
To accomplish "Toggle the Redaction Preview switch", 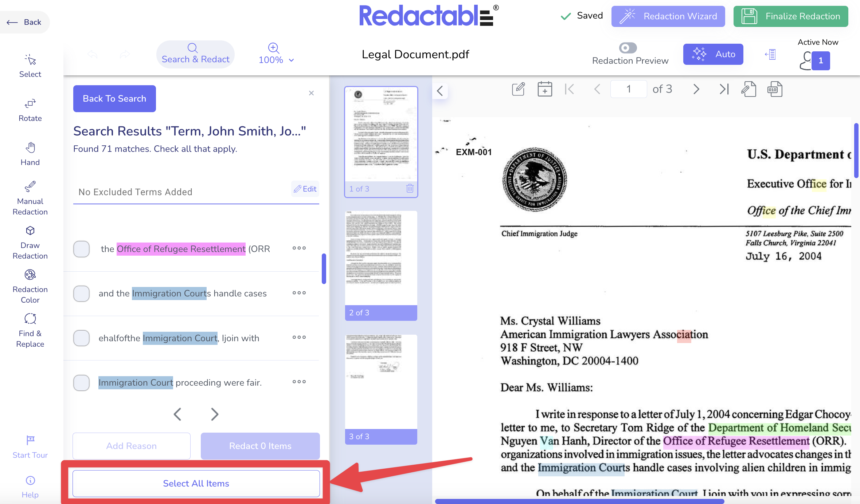I will 628,48.
